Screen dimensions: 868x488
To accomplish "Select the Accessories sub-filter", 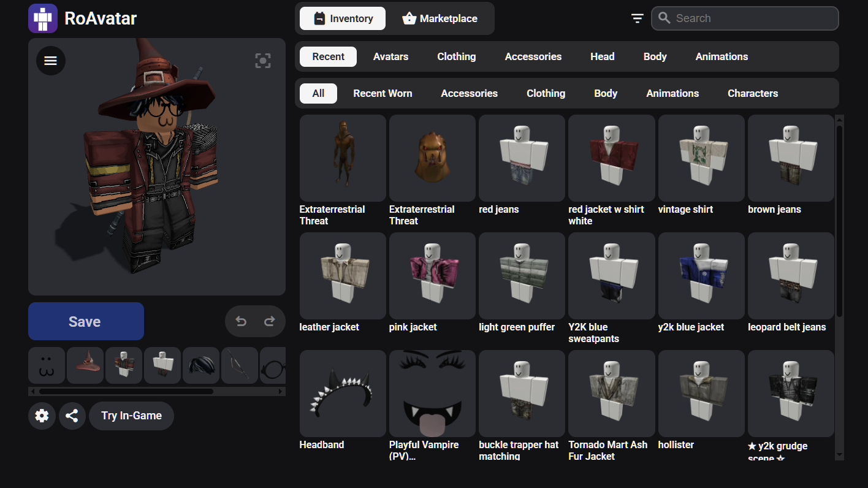I will tap(470, 93).
